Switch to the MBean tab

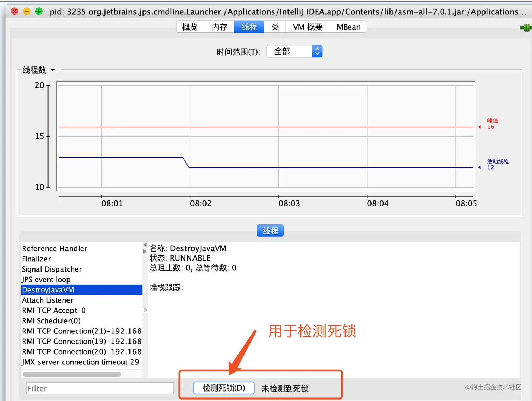click(348, 27)
